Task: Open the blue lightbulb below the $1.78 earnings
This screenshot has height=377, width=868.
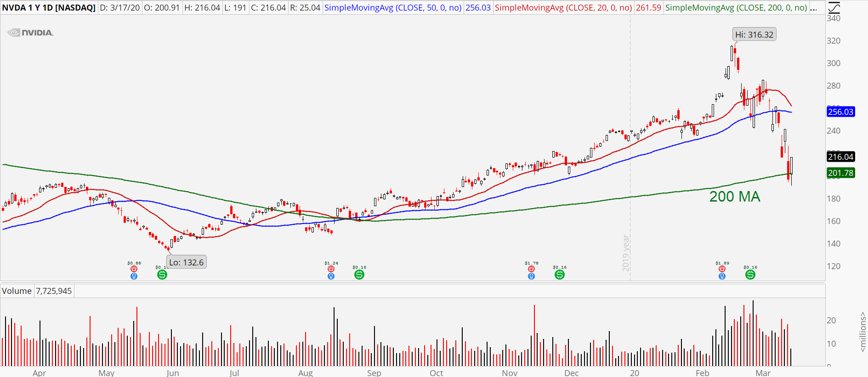Action: coord(531,276)
